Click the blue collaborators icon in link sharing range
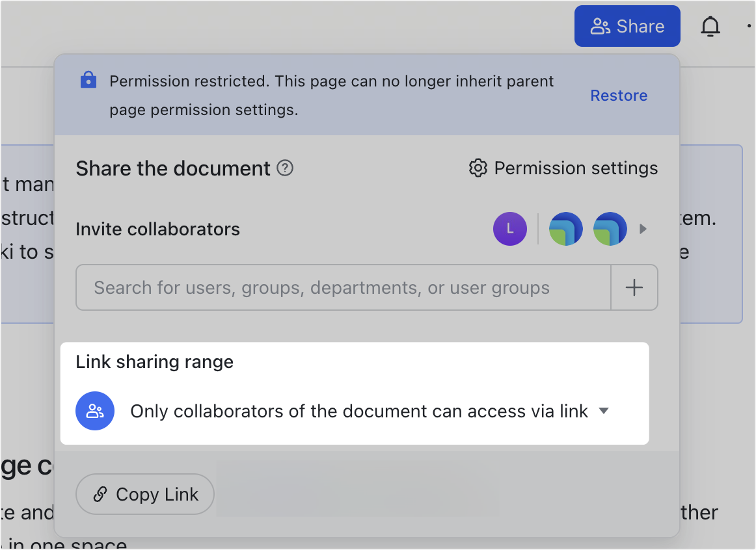756x550 pixels. point(95,411)
